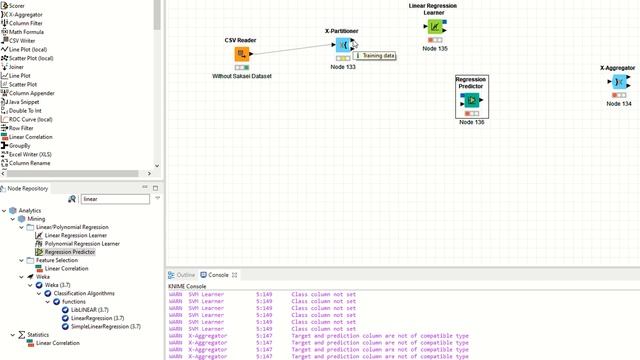The height and width of the screenshot is (360, 640).
Task: Select the Scorer node icon in favorites list
Action: [x=4, y=6]
